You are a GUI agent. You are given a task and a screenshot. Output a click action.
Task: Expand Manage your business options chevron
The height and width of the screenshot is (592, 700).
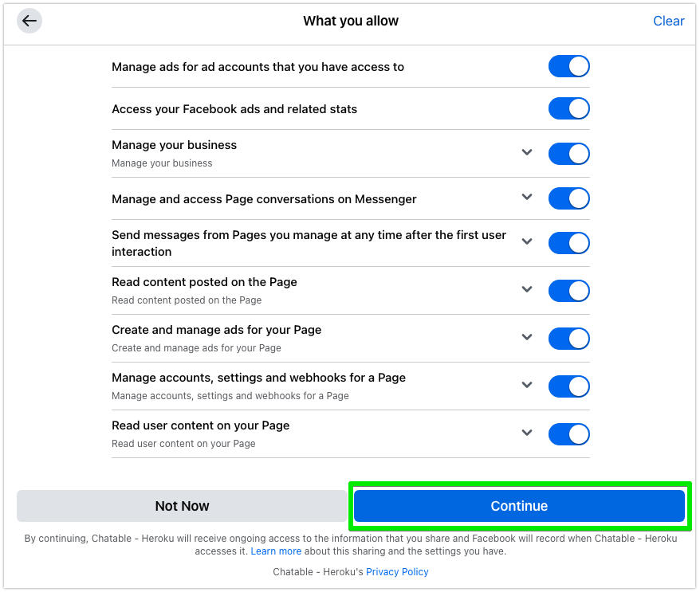click(x=526, y=152)
